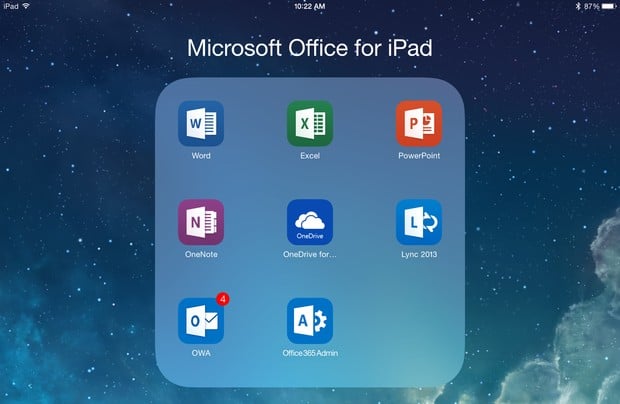The height and width of the screenshot is (404, 620).
Task: Tap the red badge showing 4 on OWA
Action: [223, 299]
